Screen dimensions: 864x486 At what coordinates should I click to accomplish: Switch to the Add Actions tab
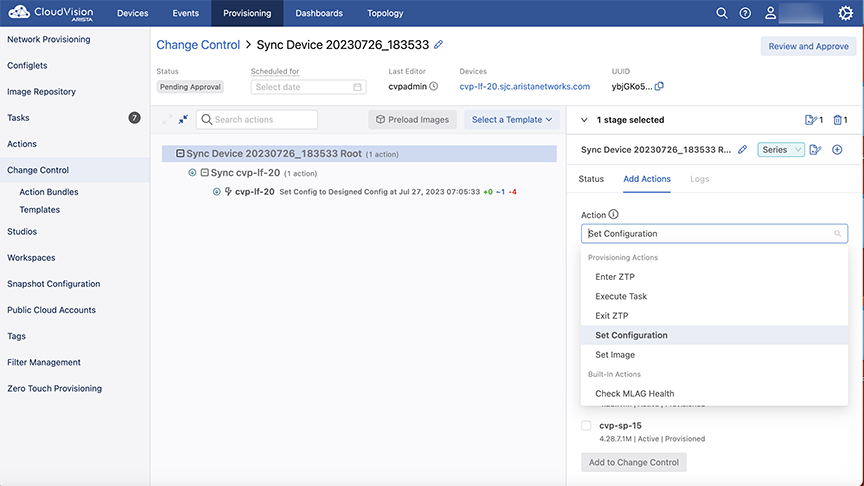[647, 179]
